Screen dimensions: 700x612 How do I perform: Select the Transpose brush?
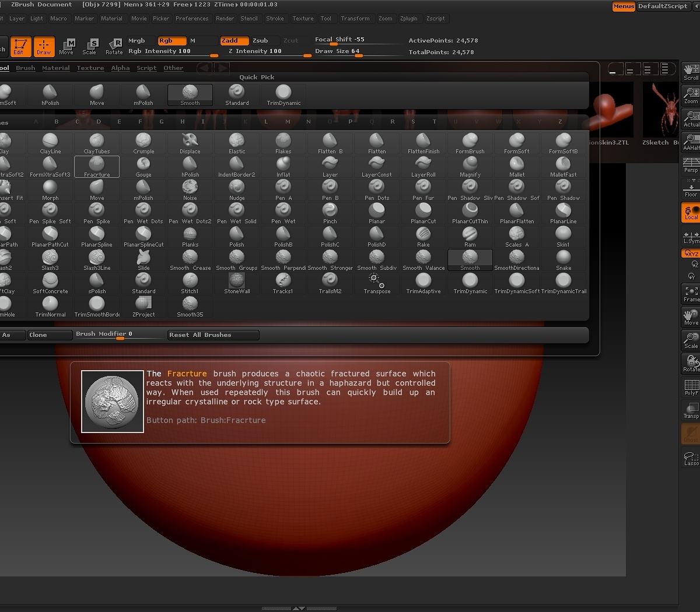[377, 283]
